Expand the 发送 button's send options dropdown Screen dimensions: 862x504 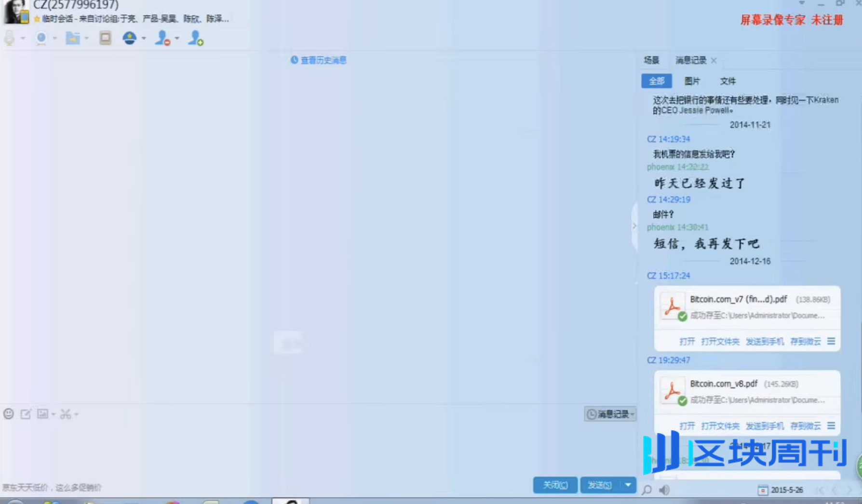(628, 485)
